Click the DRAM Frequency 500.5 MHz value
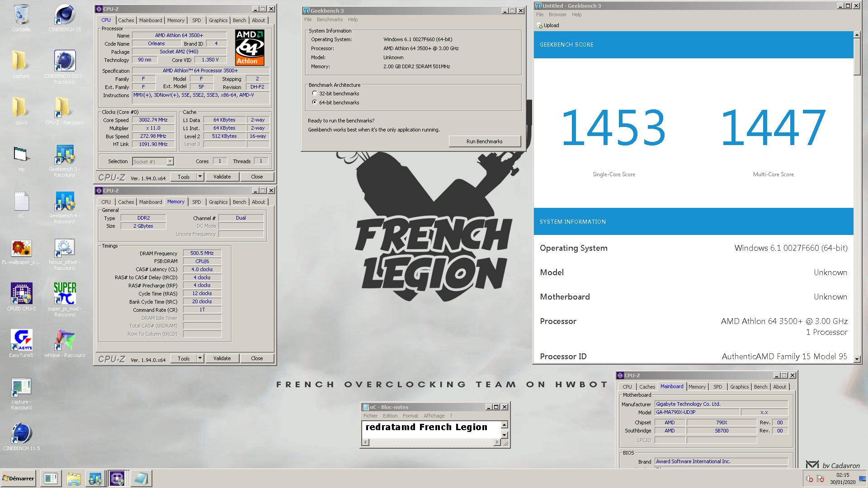This screenshot has width=868, height=488. 202,253
